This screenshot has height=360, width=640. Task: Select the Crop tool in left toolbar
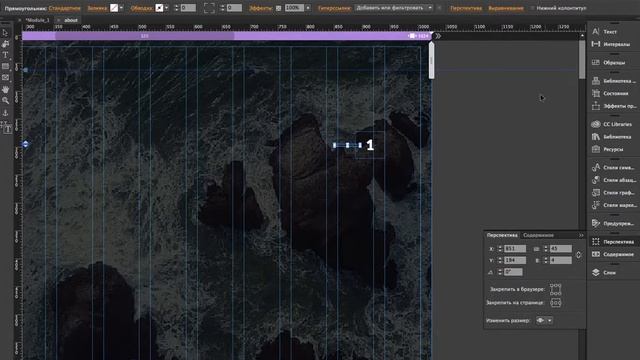5,44
